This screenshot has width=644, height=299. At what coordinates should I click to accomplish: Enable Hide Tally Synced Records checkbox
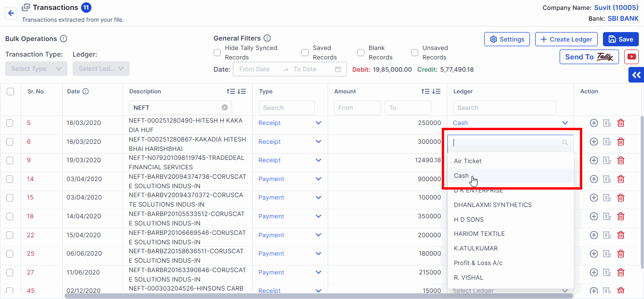tap(217, 52)
